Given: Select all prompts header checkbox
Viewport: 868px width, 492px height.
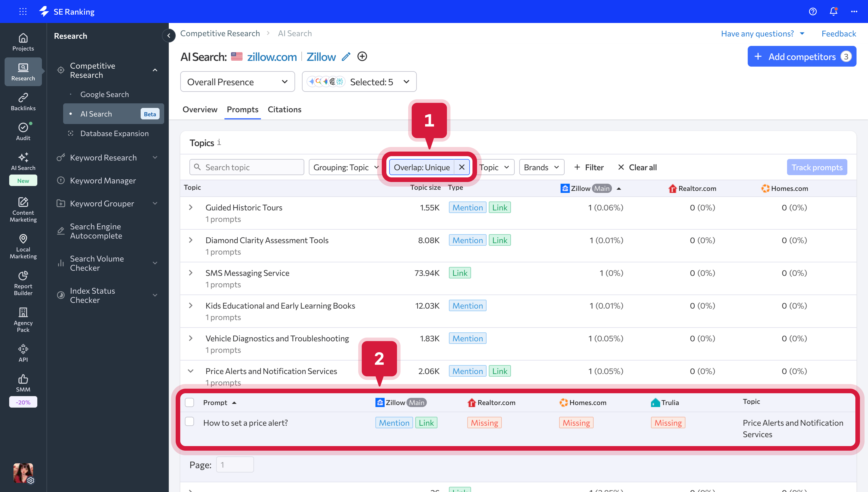Looking at the screenshot, I should click(x=189, y=402).
